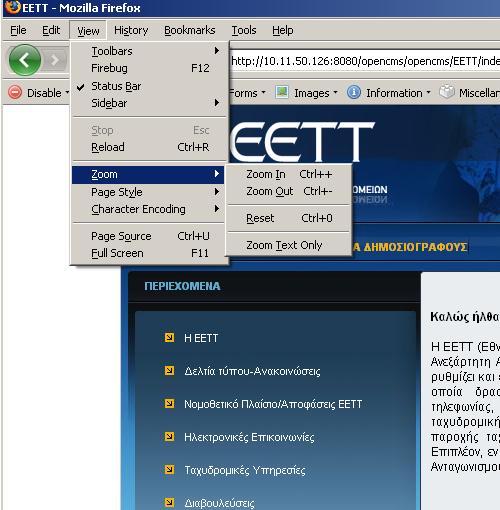
Task: Click the Images toolbar picture icon
Action: point(282,92)
